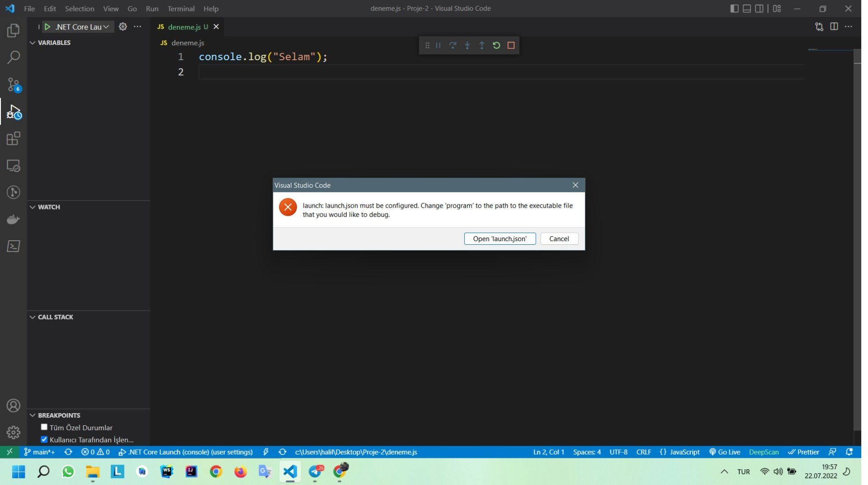The width and height of the screenshot is (868, 485).
Task: Click Step Over in the debug toolbar
Action: [453, 45]
